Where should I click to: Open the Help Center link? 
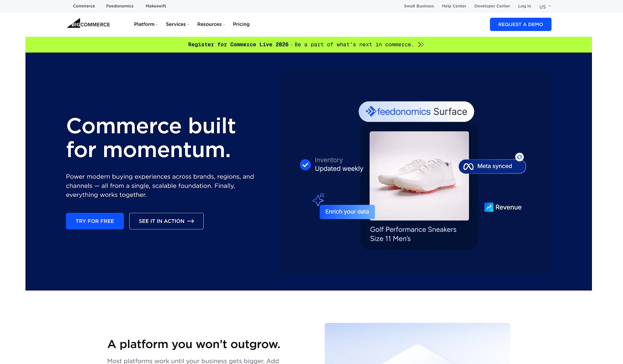pos(454,6)
